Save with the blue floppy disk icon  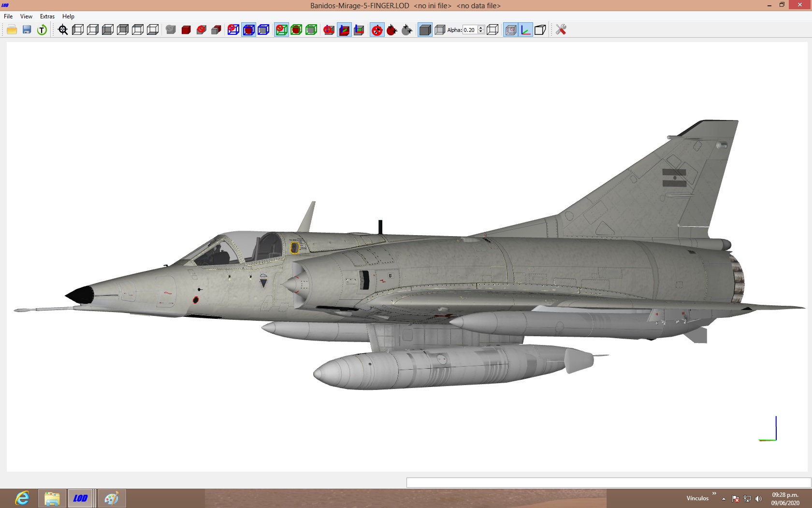click(x=27, y=30)
